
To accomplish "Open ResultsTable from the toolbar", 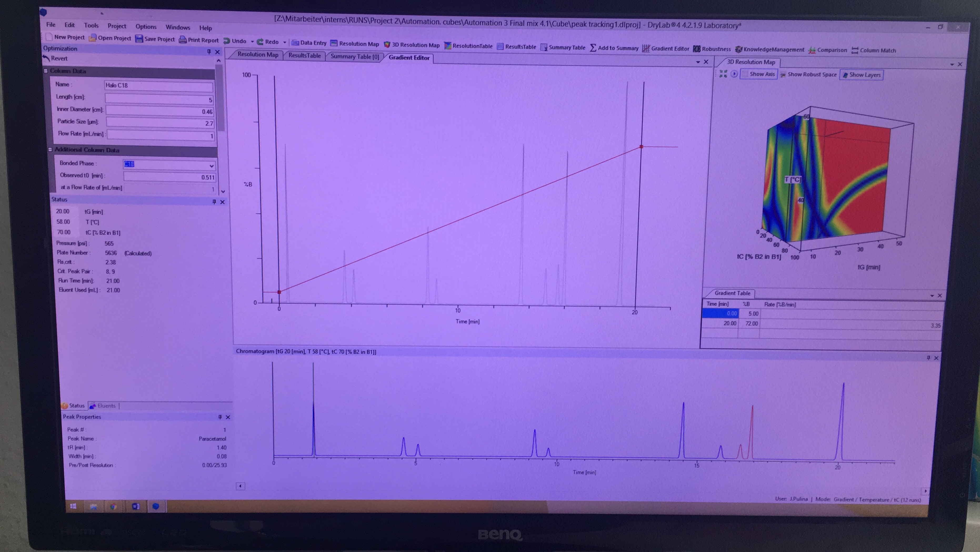I will coord(516,47).
